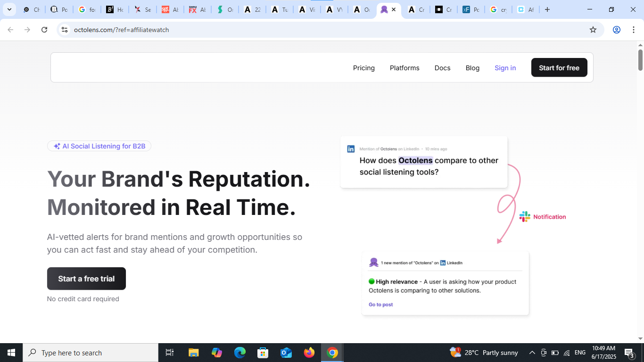Open the Pricing menu item
This screenshot has width=644, height=362.
(x=364, y=68)
